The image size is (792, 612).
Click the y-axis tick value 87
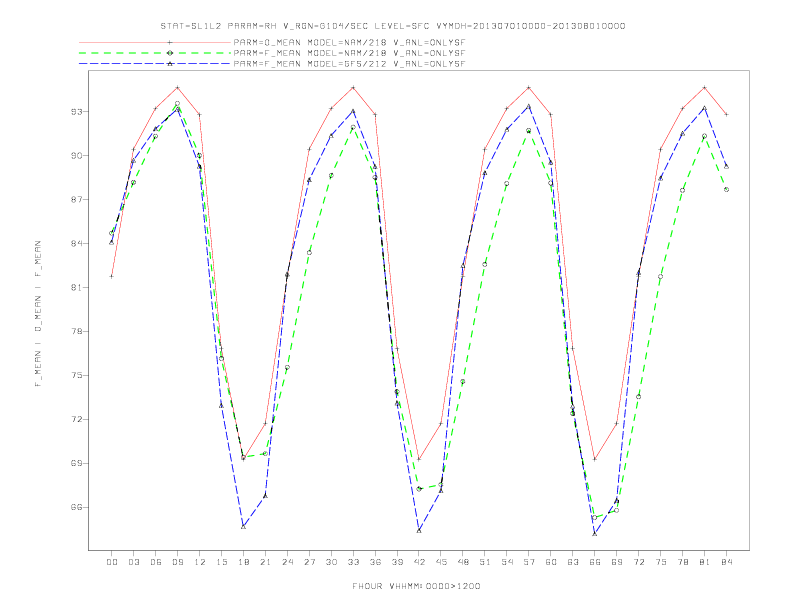pyautogui.click(x=76, y=199)
